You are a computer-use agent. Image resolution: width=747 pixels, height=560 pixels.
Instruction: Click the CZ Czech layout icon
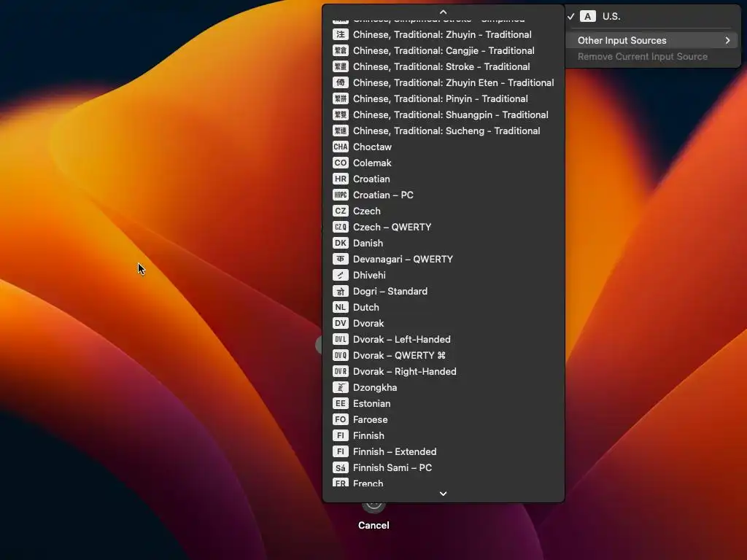(340, 211)
